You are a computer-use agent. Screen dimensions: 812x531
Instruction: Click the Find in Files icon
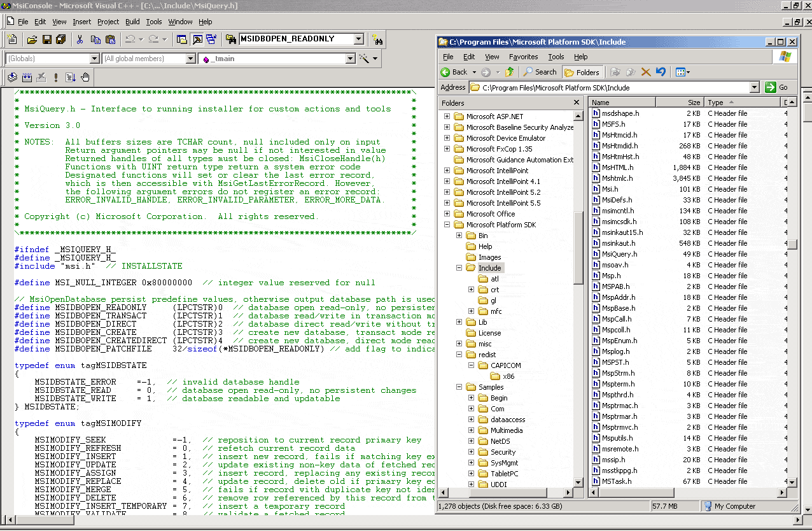[x=231, y=39]
